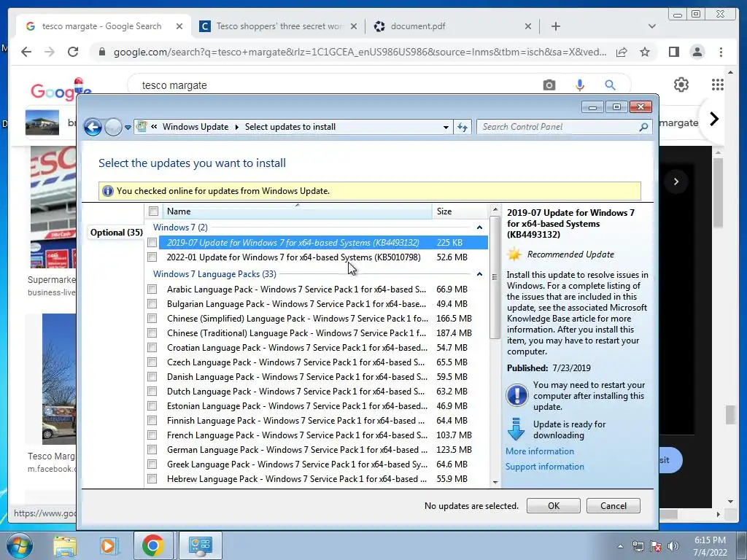The width and height of the screenshot is (747, 560).
Task: Click Google's search by image camera icon
Action: [549, 85]
